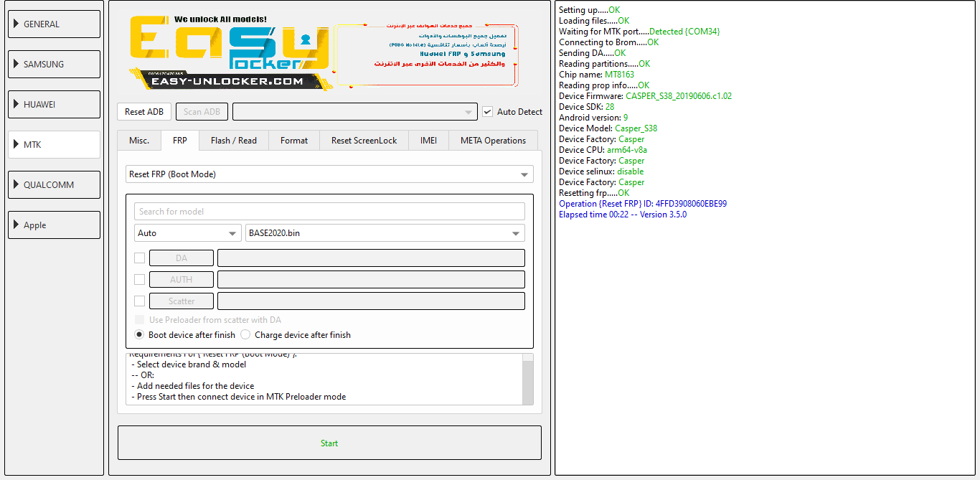Click 'Connecting to Brom.....OK' log line
Viewport: 980px width, 480px height.
point(608,42)
